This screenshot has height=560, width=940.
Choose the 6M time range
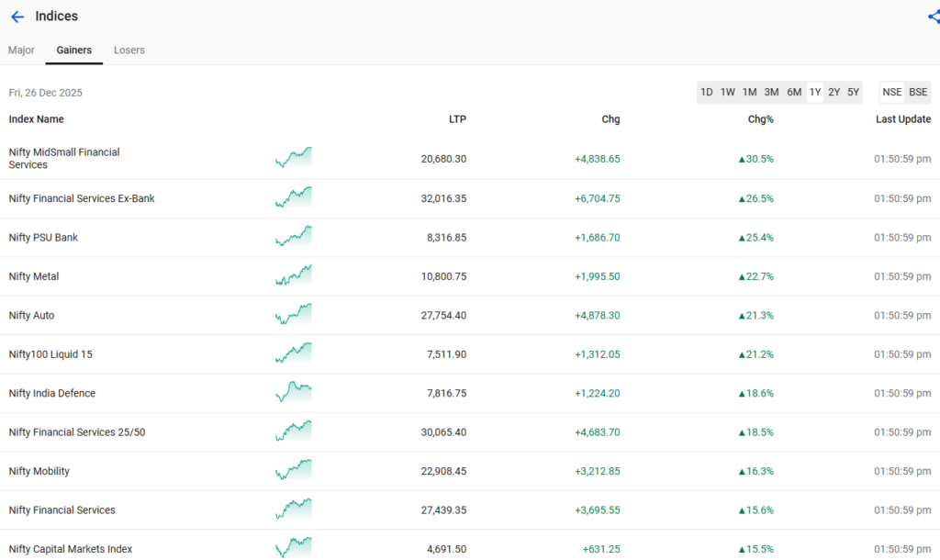coord(794,93)
